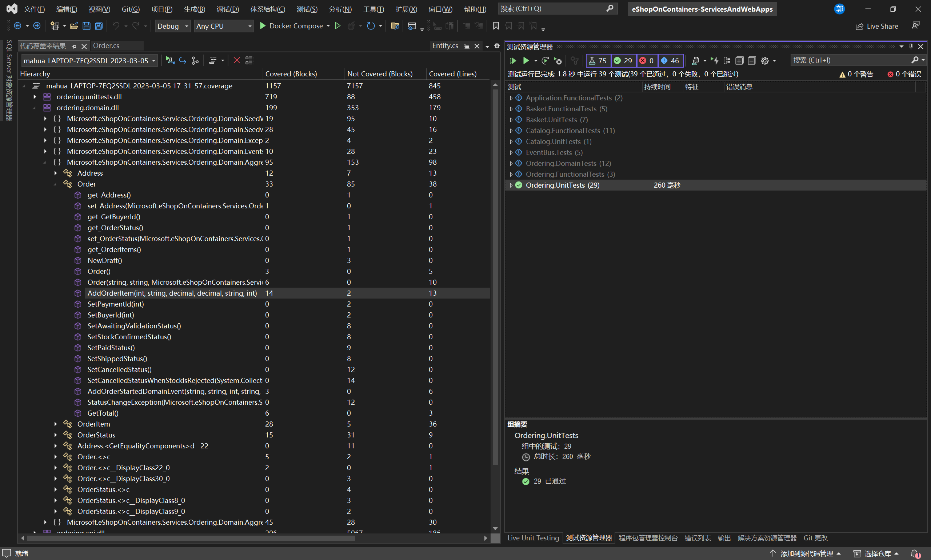Open the 调试(D) menu
Image resolution: width=931 pixels, height=560 pixels.
coord(228,9)
